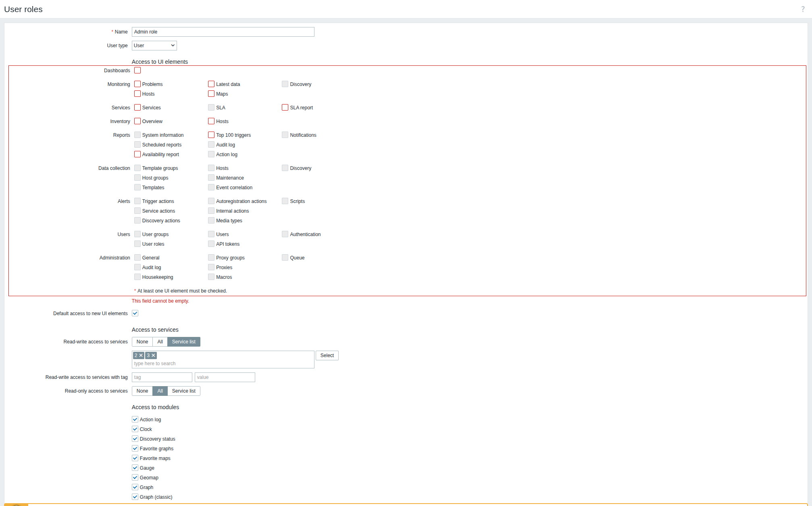Choose All for read-write access to services
Image resolution: width=812 pixels, height=506 pixels.
[x=160, y=342]
